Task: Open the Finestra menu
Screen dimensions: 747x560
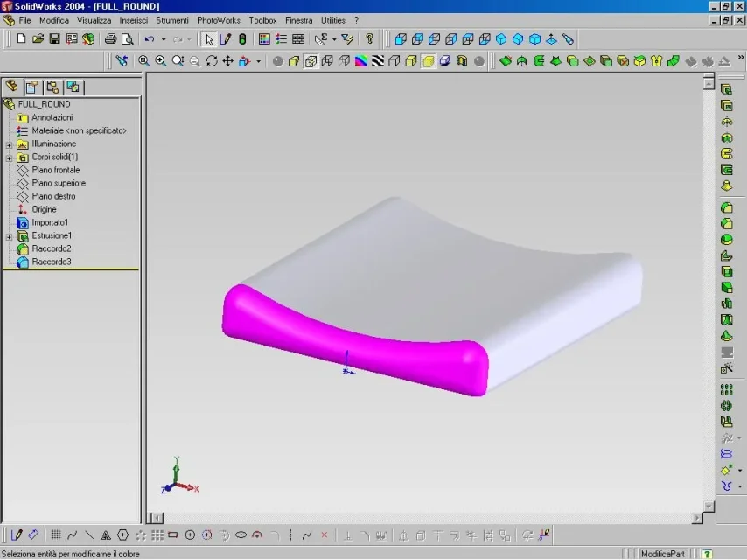Action: [298, 20]
